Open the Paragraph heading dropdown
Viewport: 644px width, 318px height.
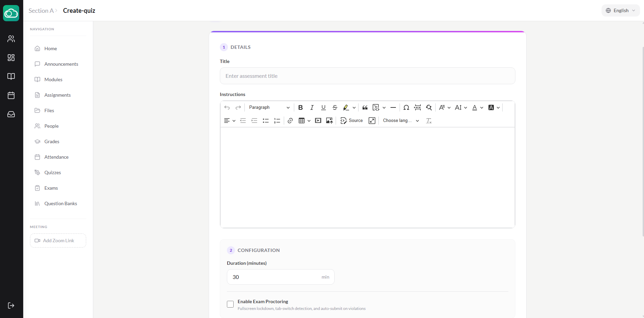[269, 107]
